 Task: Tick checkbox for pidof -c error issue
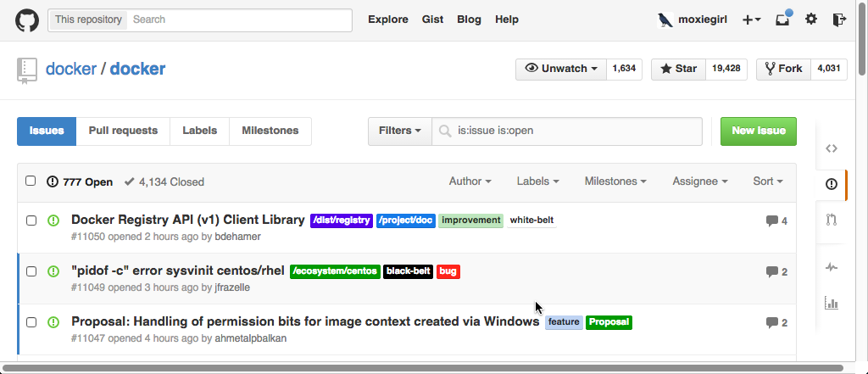point(31,271)
